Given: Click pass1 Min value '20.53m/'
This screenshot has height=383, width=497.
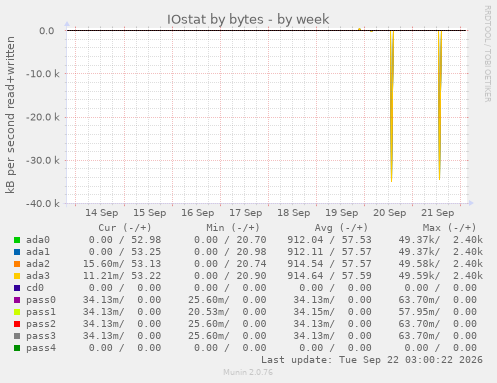Looking at the screenshot, I should [x=209, y=312].
